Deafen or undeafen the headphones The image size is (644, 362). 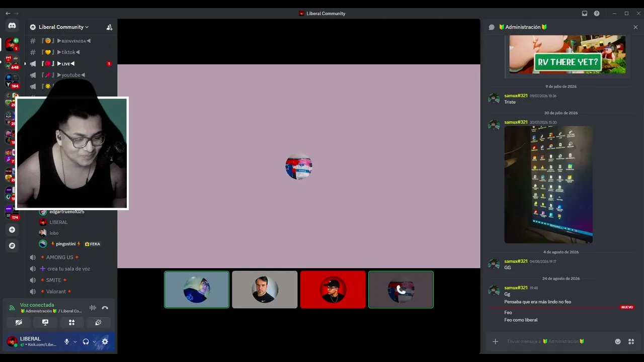86,342
